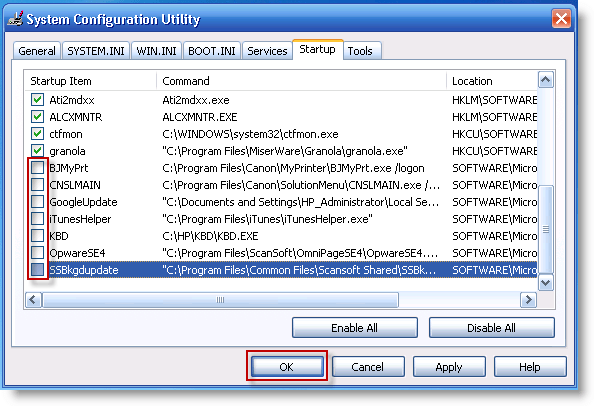Open the WIN.INI tab
The width and height of the screenshot is (594, 406).
tap(156, 51)
